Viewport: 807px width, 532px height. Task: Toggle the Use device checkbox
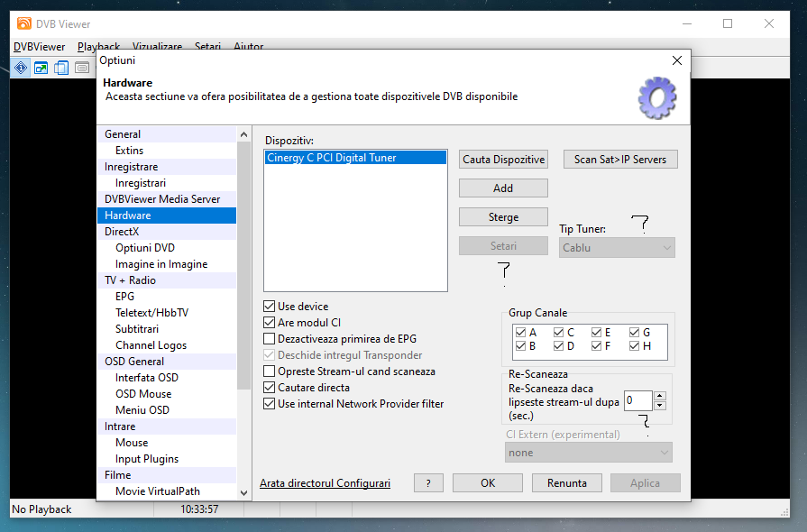click(x=270, y=307)
